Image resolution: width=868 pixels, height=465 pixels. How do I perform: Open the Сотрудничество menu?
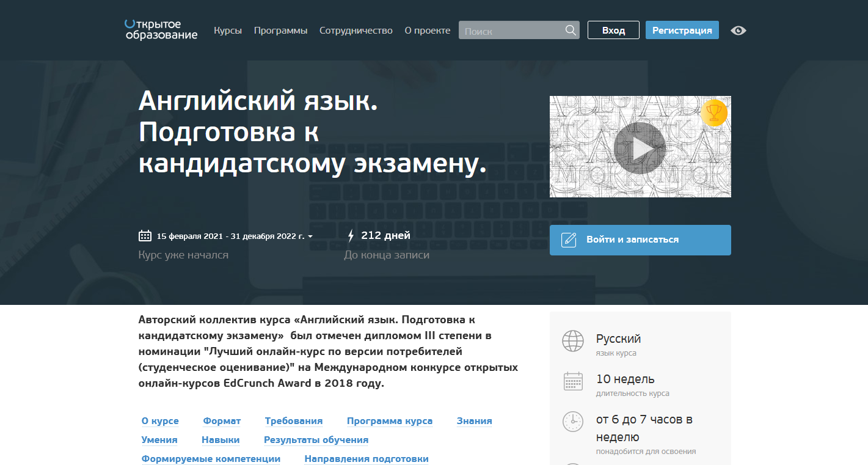(356, 29)
